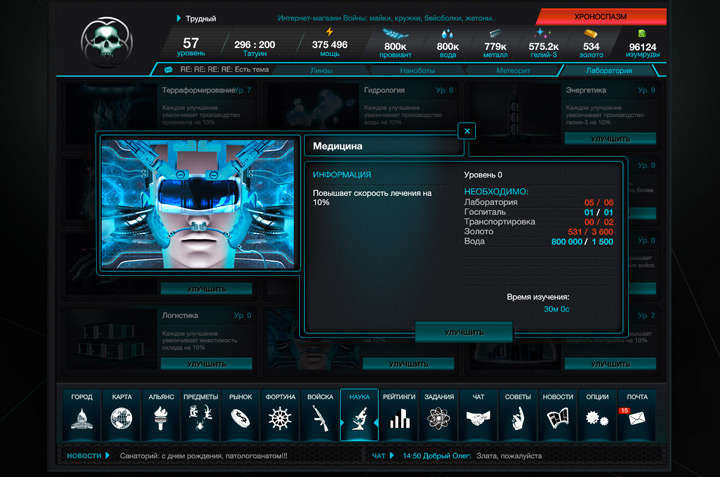The width and height of the screenshot is (720, 477).
Task: Click the Время изучения 30м 0с value
Action: 557,309
